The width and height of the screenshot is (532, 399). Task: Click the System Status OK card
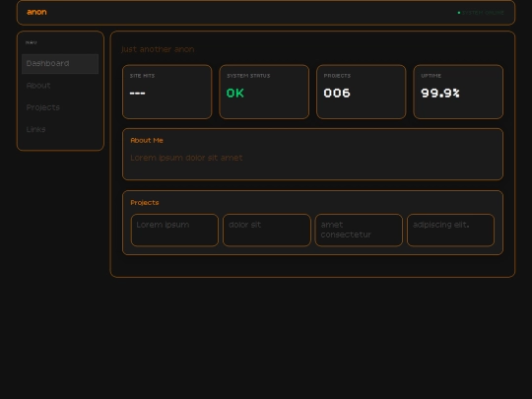pyautogui.click(x=264, y=92)
